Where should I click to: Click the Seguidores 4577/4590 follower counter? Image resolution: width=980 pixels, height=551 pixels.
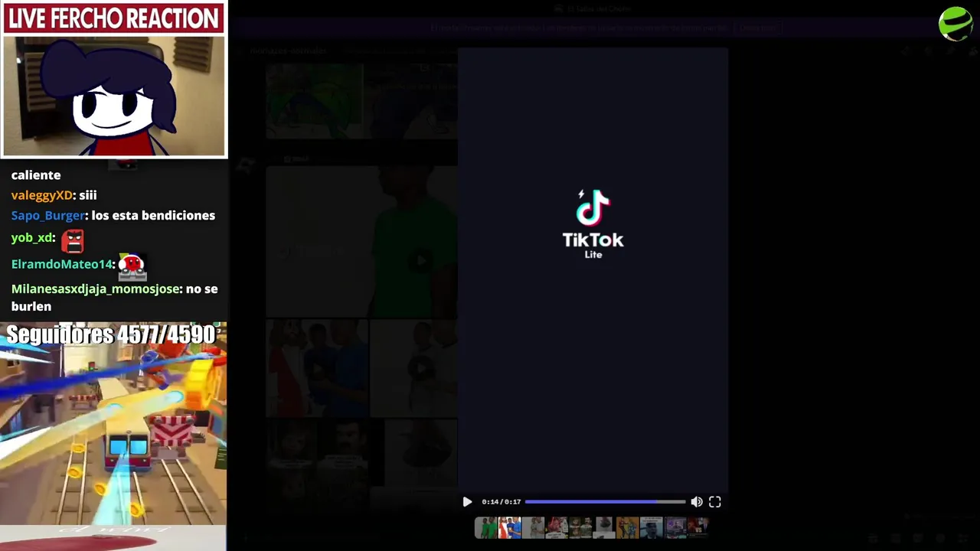[x=111, y=334]
